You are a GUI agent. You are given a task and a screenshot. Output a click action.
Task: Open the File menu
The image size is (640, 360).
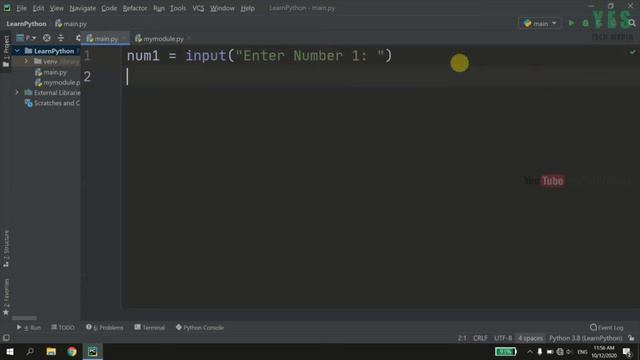click(x=21, y=8)
